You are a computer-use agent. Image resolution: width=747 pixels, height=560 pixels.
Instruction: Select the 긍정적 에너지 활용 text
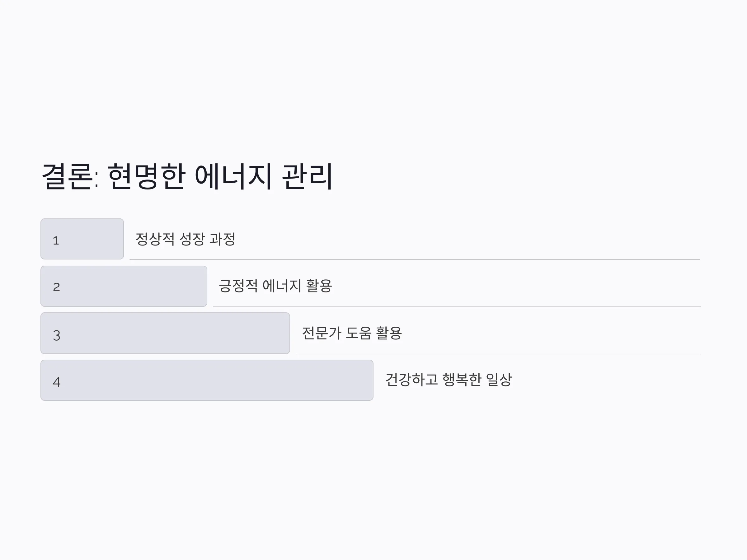tap(275, 286)
